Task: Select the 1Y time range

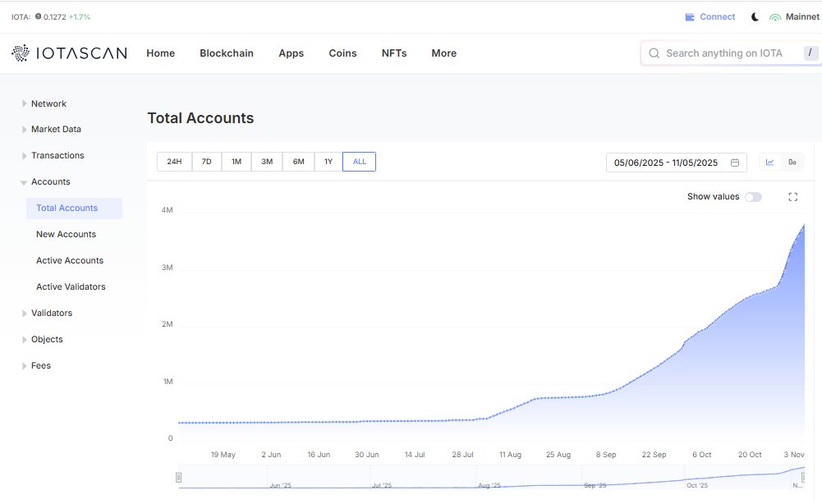Action: click(328, 162)
